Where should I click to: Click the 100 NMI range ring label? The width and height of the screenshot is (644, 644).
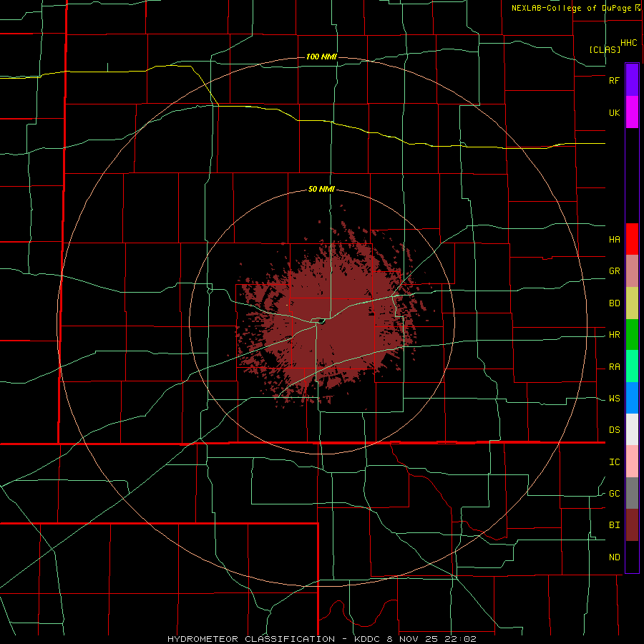321,57
